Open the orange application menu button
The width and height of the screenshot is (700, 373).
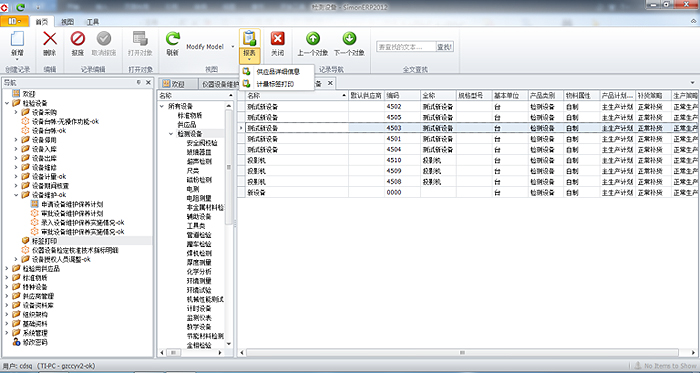click(x=14, y=21)
